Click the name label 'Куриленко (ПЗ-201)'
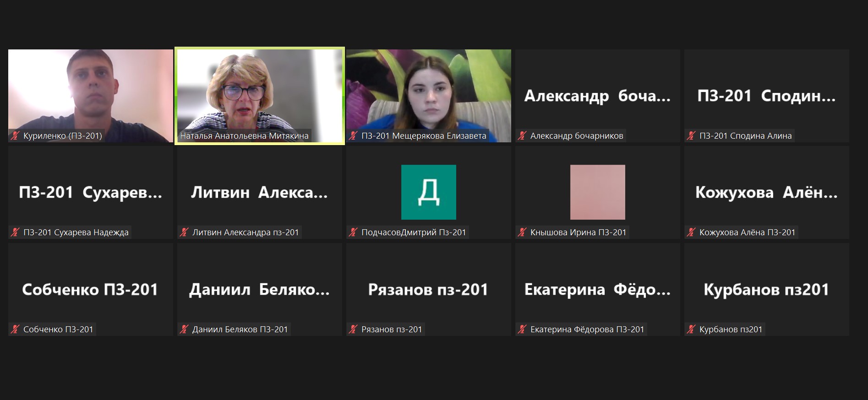The width and height of the screenshot is (868, 400). [63, 135]
